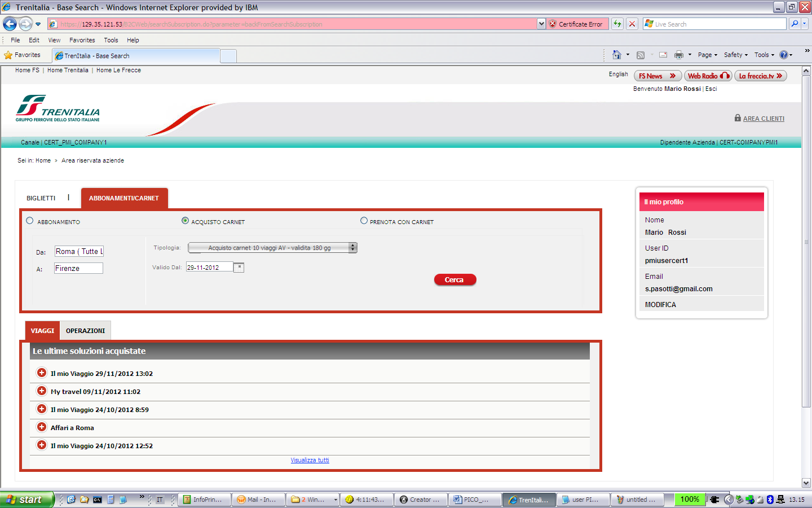Open the Tools menu in menu bar
The image size is (812, 508).
(x=111, y=40)
